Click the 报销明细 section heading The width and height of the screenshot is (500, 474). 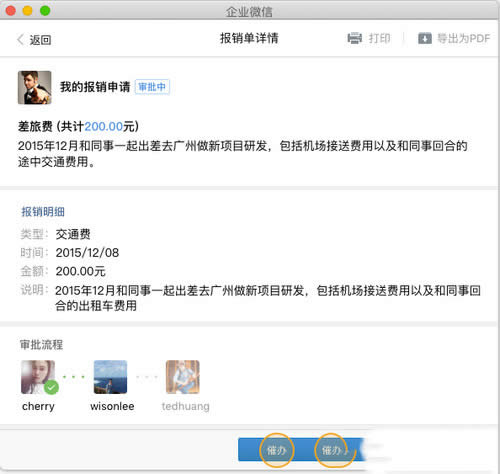(43, 212)
